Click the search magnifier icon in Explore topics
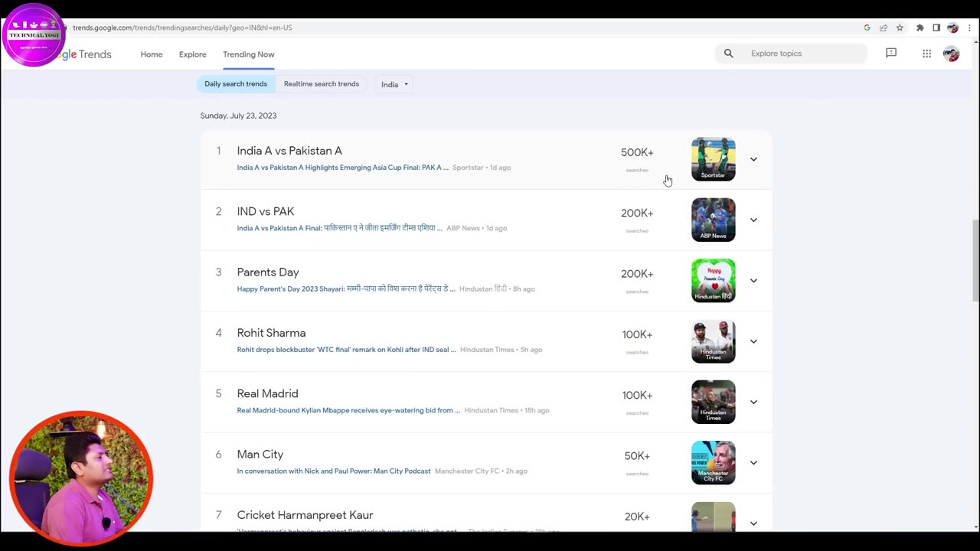This screenshot has height=551, width=980. tap(728, 54)
